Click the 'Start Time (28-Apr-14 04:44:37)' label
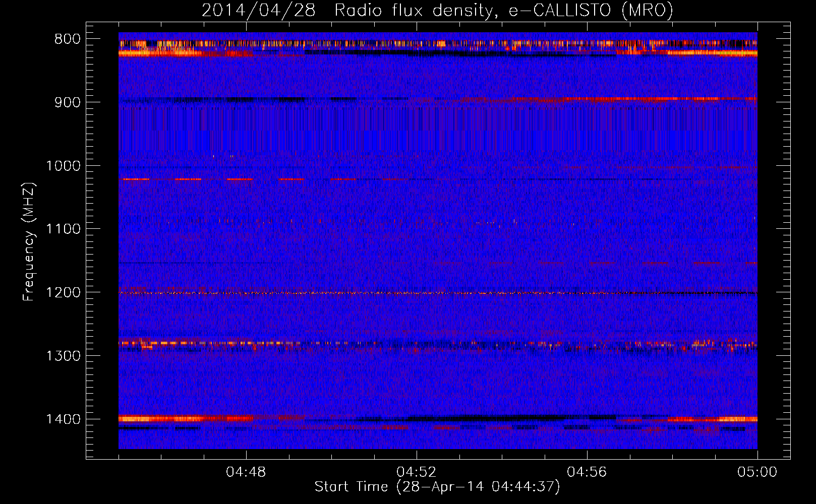 (437, 487)
